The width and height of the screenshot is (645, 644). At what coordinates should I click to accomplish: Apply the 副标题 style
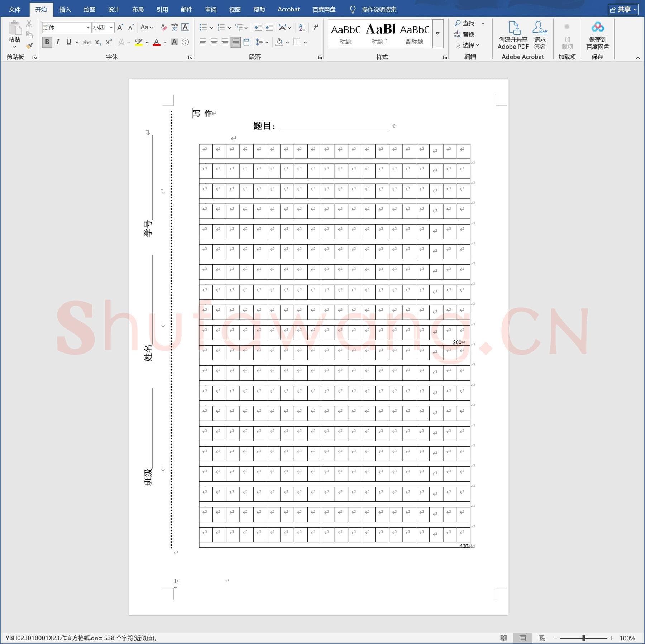[415, 34]
